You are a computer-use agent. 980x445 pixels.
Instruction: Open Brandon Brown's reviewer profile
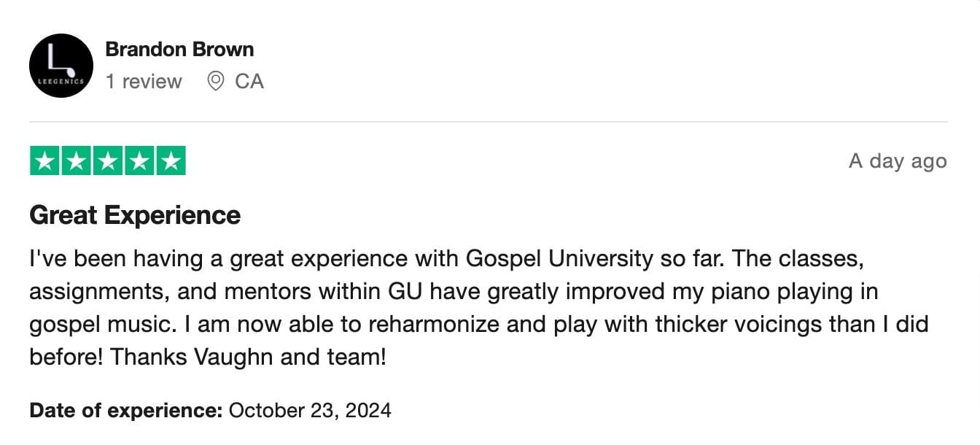point(179,50)
